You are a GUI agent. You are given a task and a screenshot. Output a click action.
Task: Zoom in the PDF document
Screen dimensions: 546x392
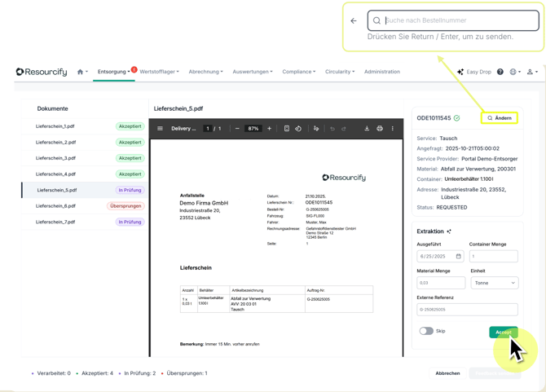pyautogui.click(x=270, y=129)
